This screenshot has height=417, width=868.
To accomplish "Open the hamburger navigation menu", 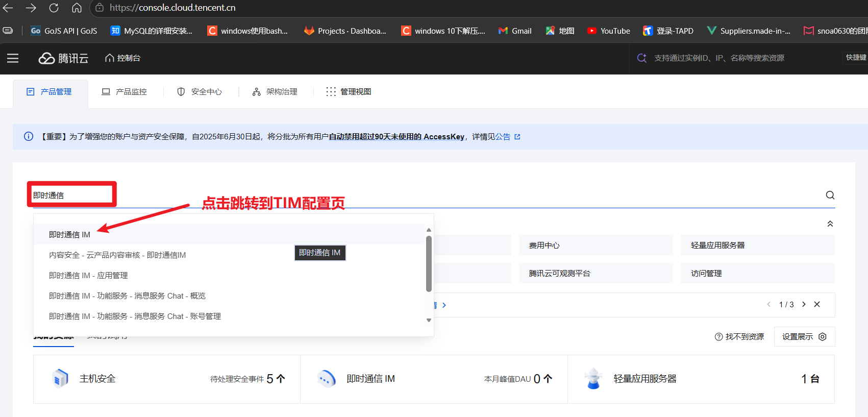I will coord(13,58).
